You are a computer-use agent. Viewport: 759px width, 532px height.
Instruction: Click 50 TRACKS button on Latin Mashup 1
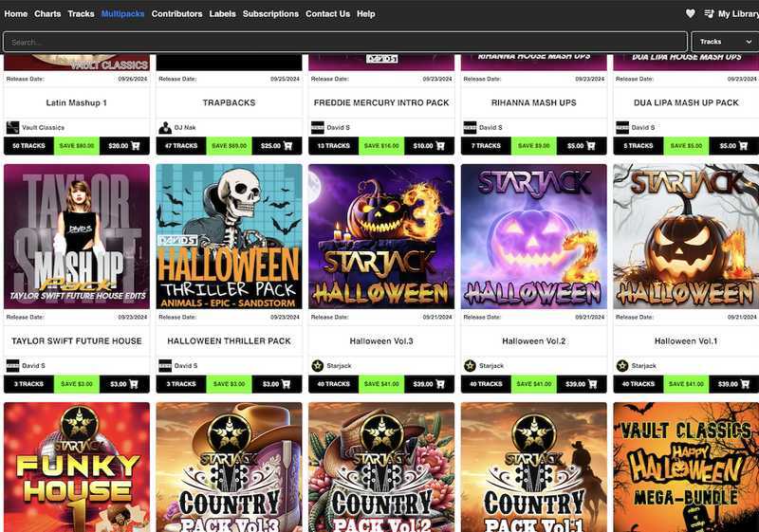click(29, 146)
